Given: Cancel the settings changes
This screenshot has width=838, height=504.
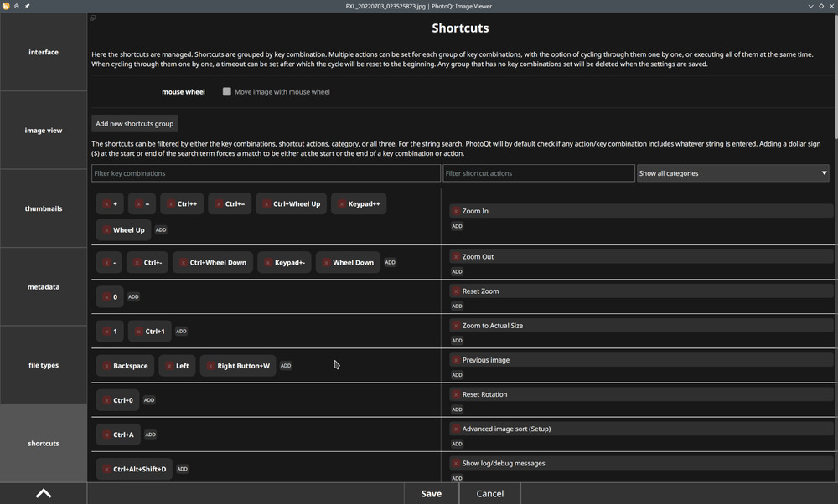Looking at the screenshot, I should pyautogui.click(x=490, y=494).
